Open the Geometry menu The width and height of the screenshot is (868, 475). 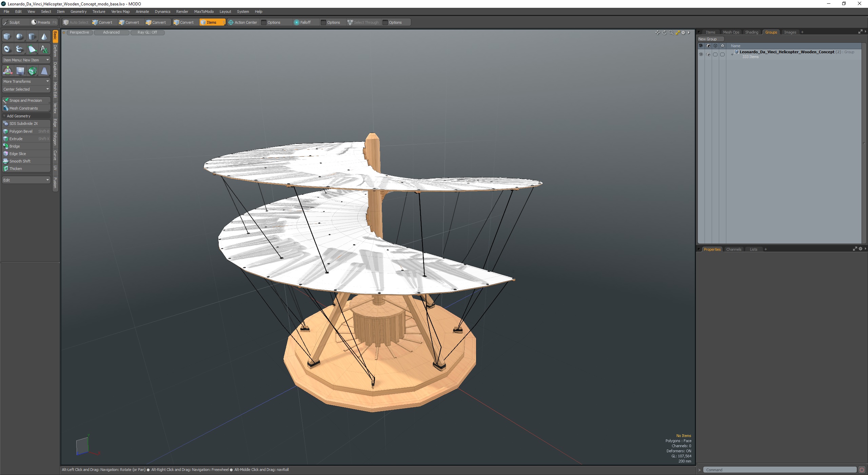click(x=78, y=12)
